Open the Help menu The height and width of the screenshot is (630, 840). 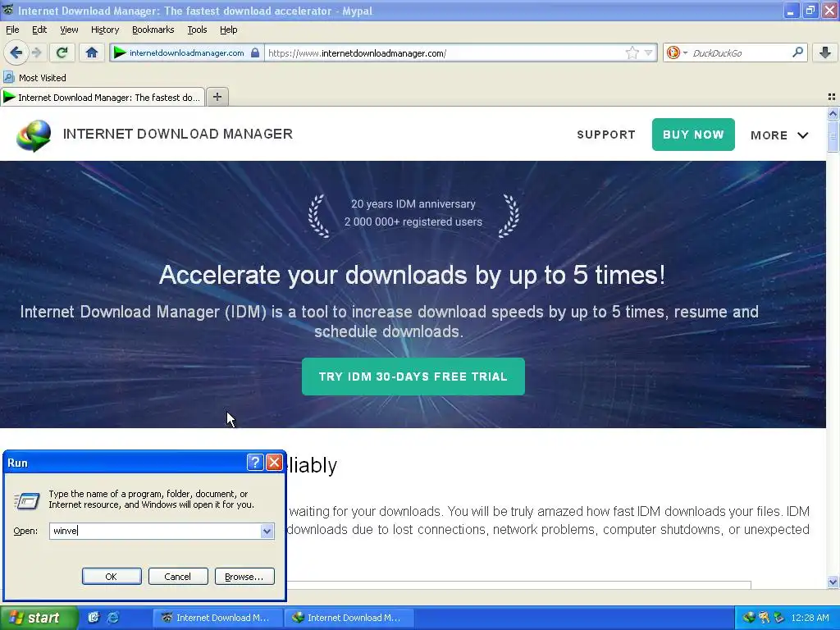point(228,30)
